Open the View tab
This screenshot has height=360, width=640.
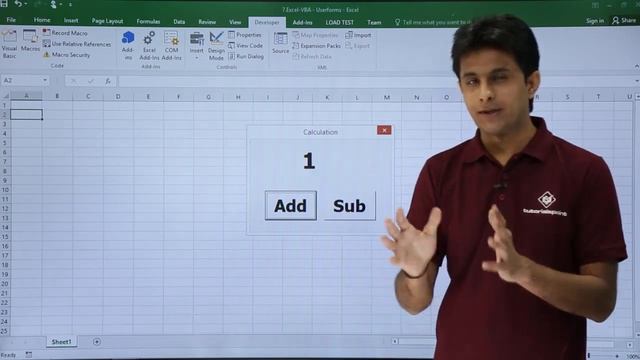click(235, 22)
